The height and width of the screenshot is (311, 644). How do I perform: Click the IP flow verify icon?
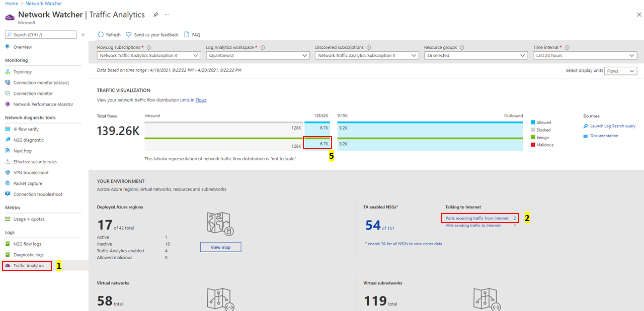[8, 129]
